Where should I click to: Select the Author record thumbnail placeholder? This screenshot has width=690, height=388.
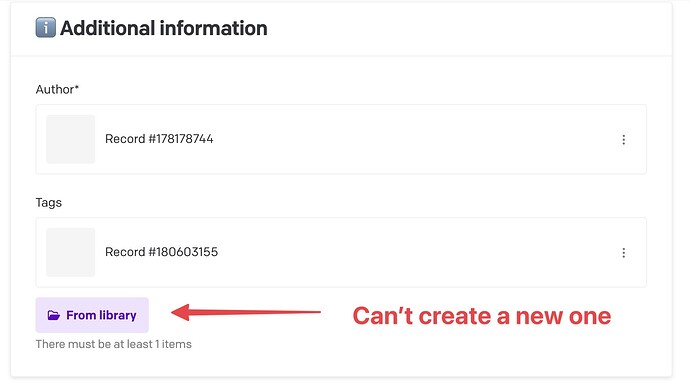tap(70, 139)
